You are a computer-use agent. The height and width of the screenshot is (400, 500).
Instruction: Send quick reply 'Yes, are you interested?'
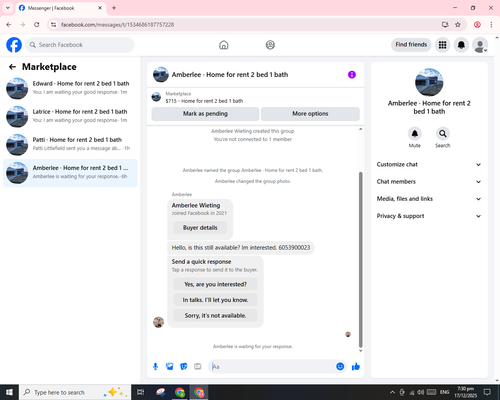215,284
